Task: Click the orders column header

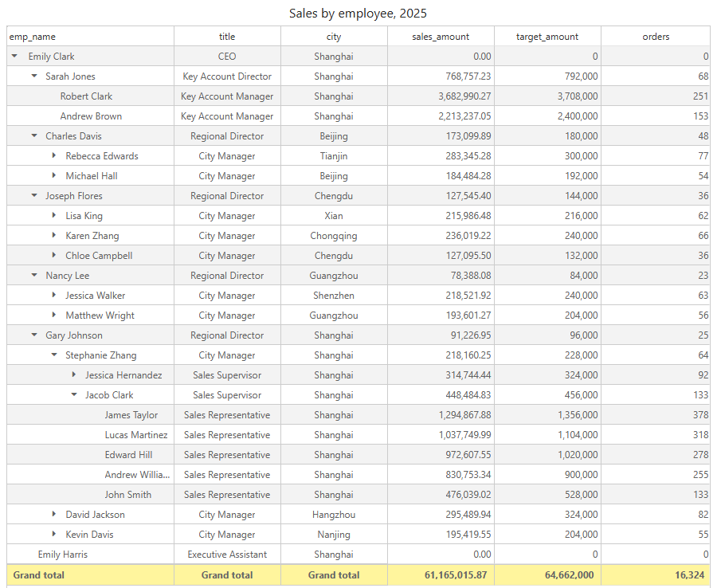Action: (x=656, y=37)
